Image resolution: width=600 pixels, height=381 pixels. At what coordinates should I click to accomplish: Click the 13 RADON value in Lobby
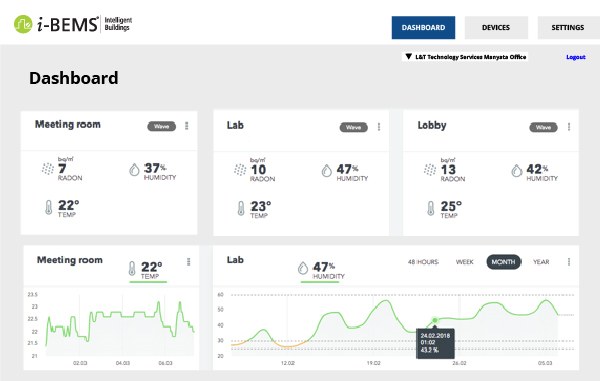[453, 170]
